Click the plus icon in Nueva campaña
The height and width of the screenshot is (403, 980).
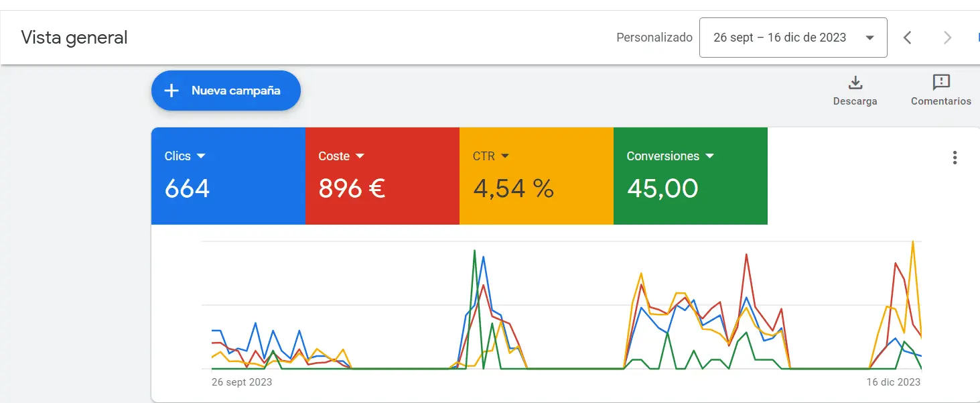coord(171,91)
